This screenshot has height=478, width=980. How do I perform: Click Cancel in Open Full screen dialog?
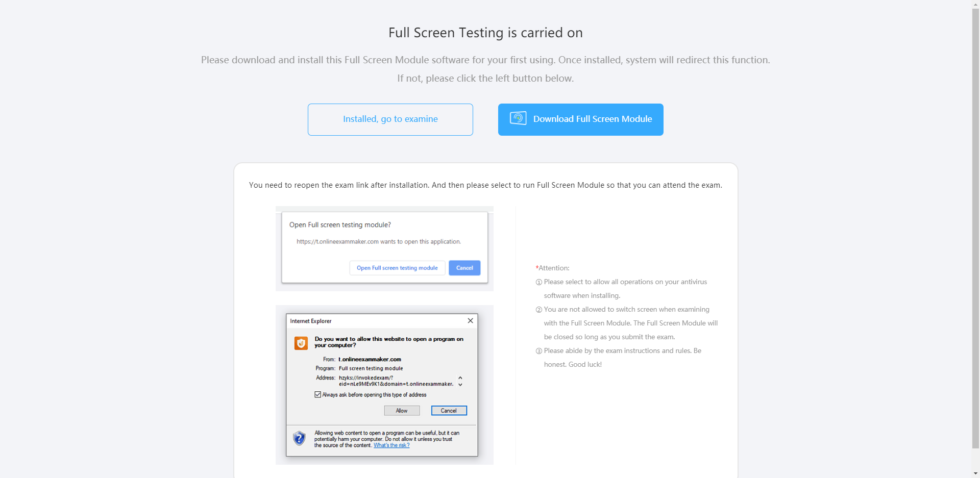tap(464, 268)
